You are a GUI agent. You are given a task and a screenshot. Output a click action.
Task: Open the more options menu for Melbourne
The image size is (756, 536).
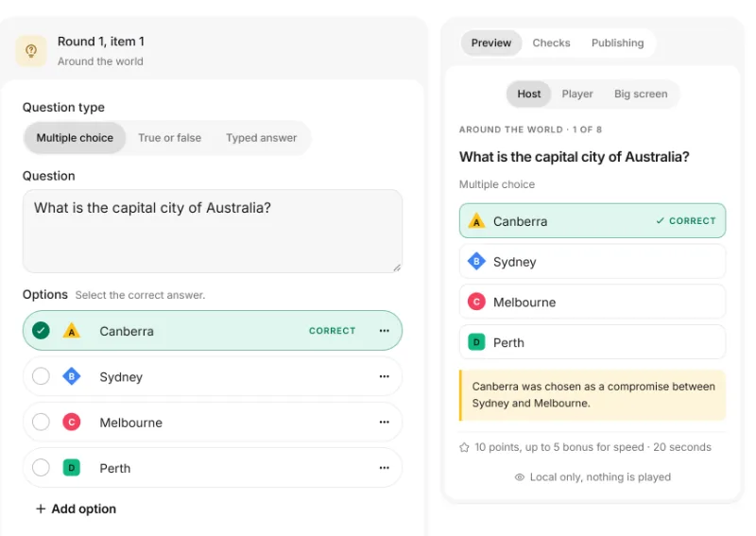pyautogui.click(x=385, y=423)
